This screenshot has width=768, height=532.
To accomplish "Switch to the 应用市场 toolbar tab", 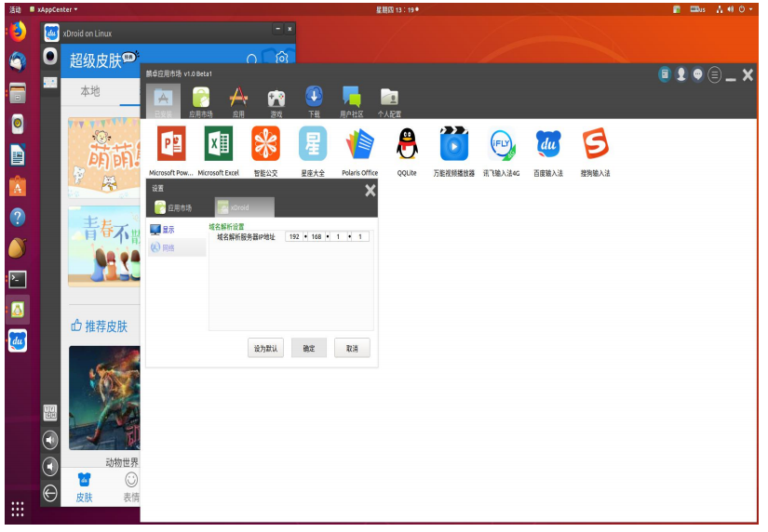I will 201,101.
